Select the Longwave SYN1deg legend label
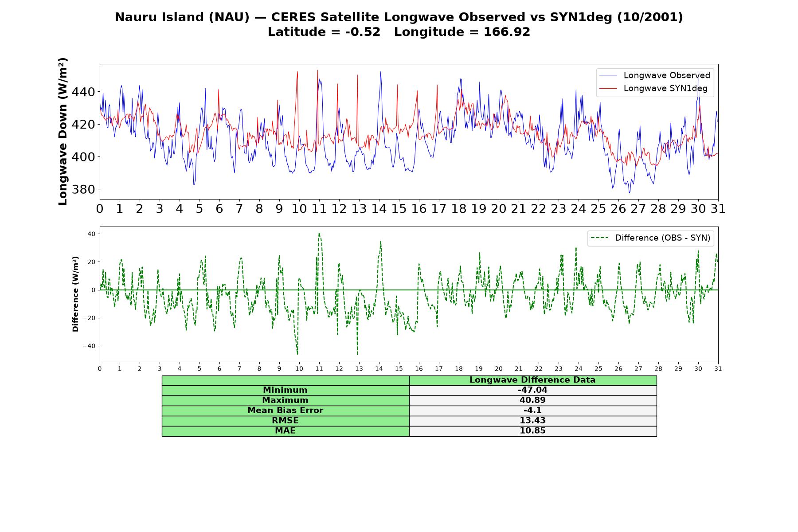The image size is (798, 532). [665, 88]
